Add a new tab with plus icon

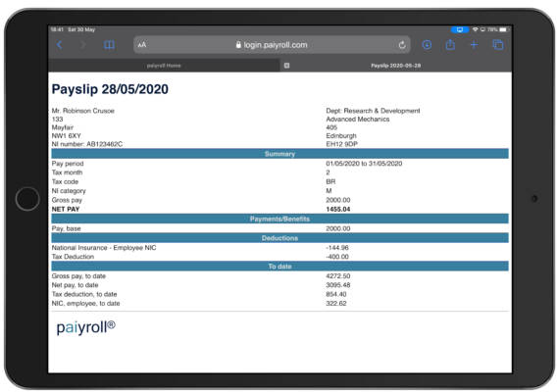474,45
